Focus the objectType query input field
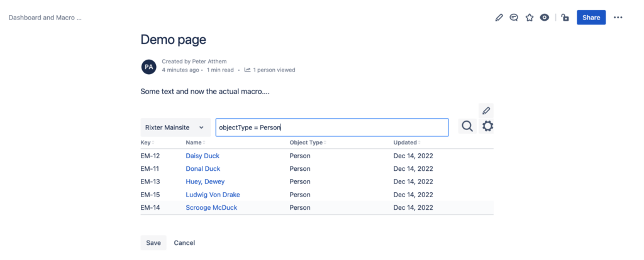The width and height of the screenshot is (644, 260). pyautogui.click(x=332, y=127)
